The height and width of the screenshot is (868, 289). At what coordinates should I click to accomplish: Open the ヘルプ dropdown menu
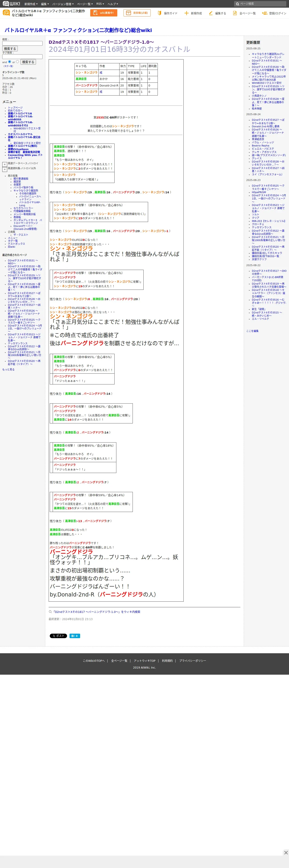pos(113,4)
